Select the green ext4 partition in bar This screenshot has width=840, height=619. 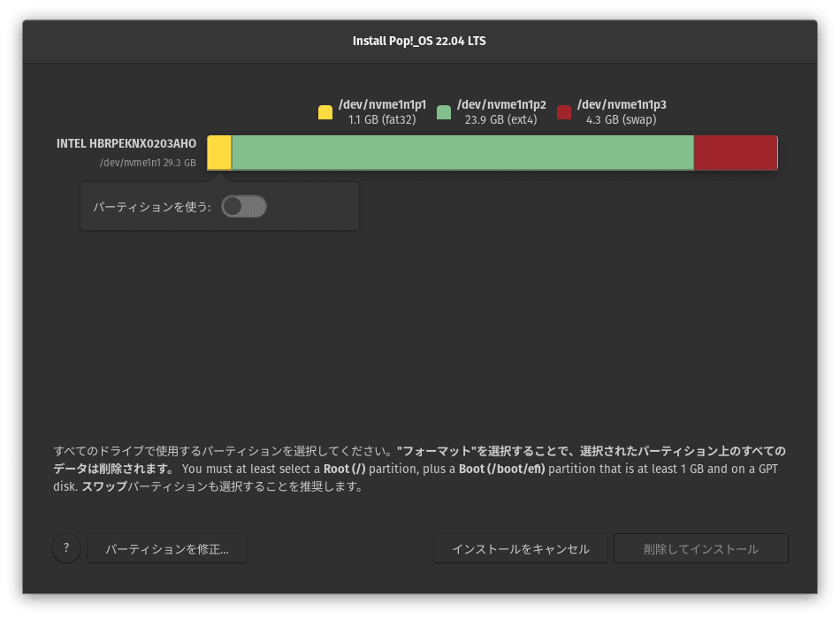click(462, 153)
